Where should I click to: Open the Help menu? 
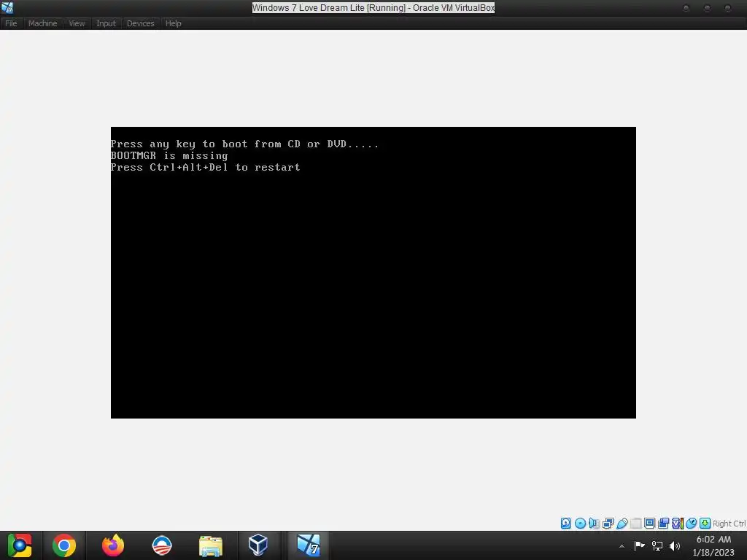click(x=174, y=23)
